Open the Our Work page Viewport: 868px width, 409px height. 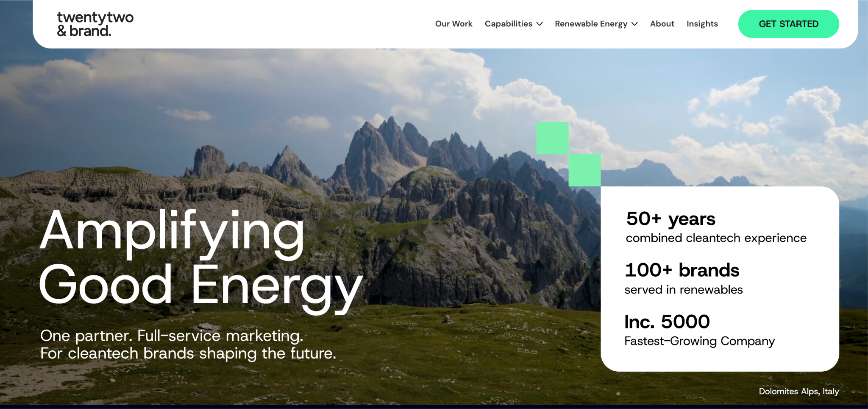(x=453, y=24)
